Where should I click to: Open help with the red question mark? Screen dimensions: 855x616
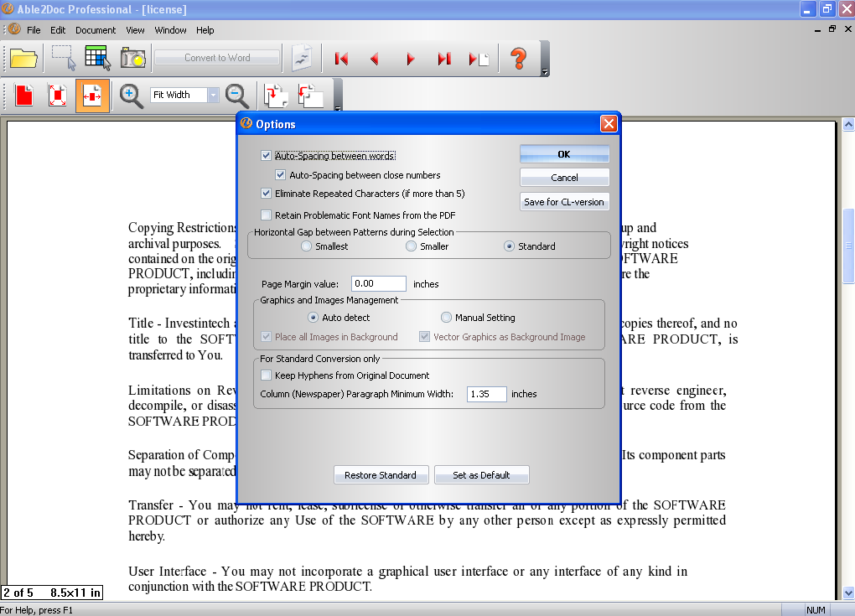click(x=519, y=59)
